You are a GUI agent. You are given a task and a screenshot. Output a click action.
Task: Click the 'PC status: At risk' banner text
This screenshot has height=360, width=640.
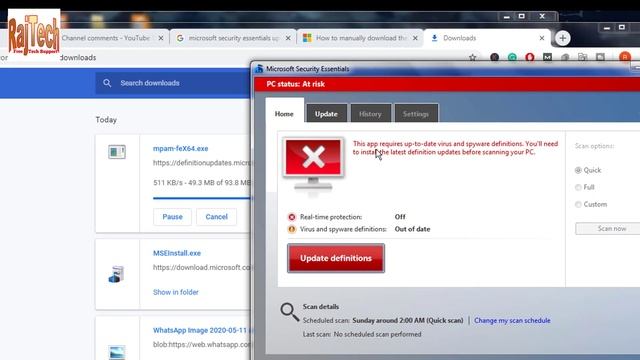coord(296,84)
